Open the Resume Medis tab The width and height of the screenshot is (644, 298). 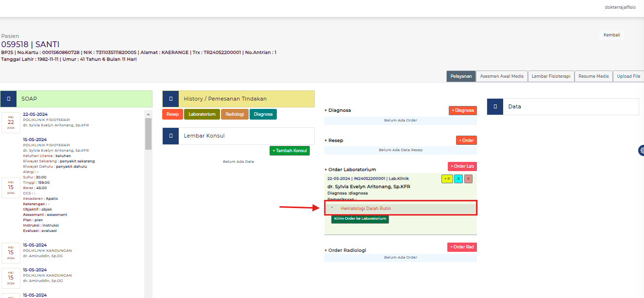point(593,76)
